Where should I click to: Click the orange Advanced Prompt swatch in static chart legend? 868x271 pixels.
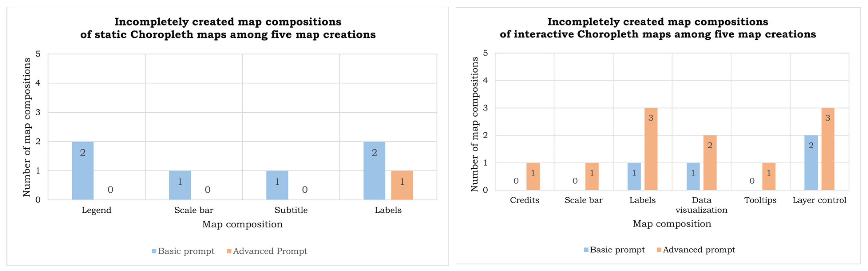point(229,251)
